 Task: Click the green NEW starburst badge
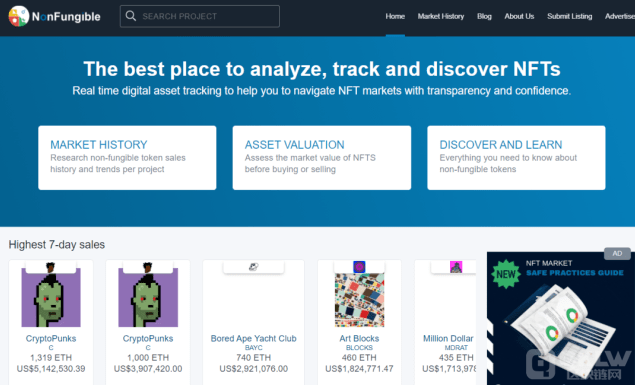coord(505,274)
